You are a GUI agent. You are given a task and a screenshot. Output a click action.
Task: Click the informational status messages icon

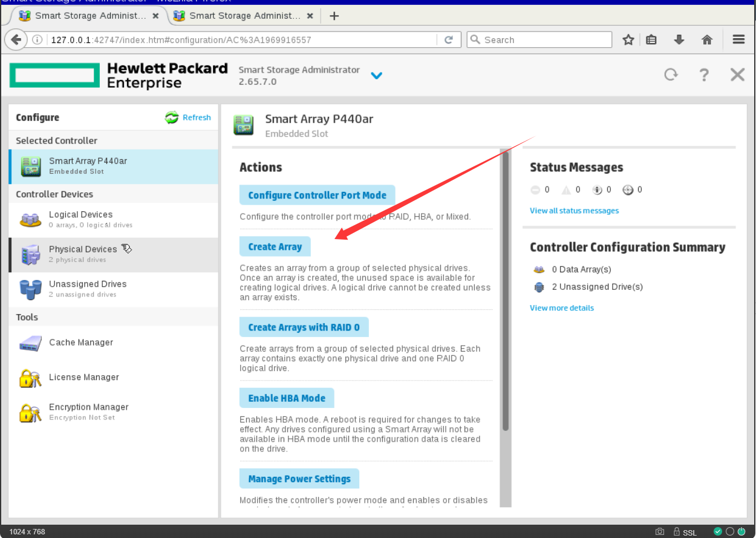pyautogui.click(x=597, y=190)
